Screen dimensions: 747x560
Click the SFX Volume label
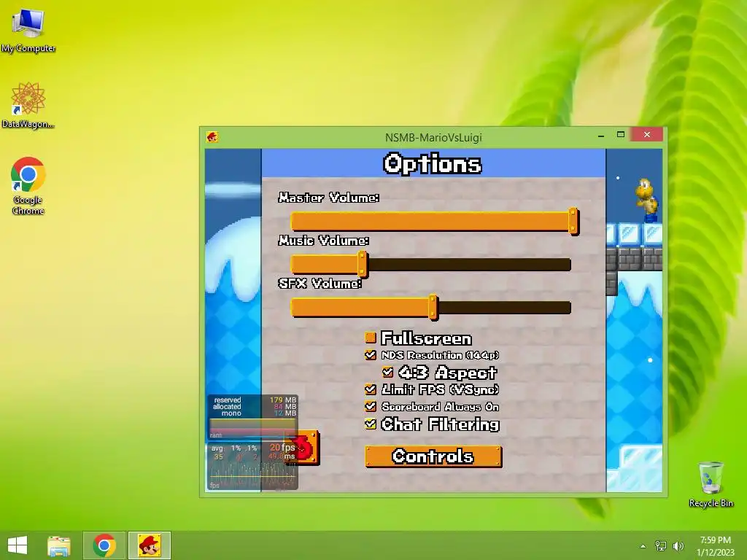[320, 284]
